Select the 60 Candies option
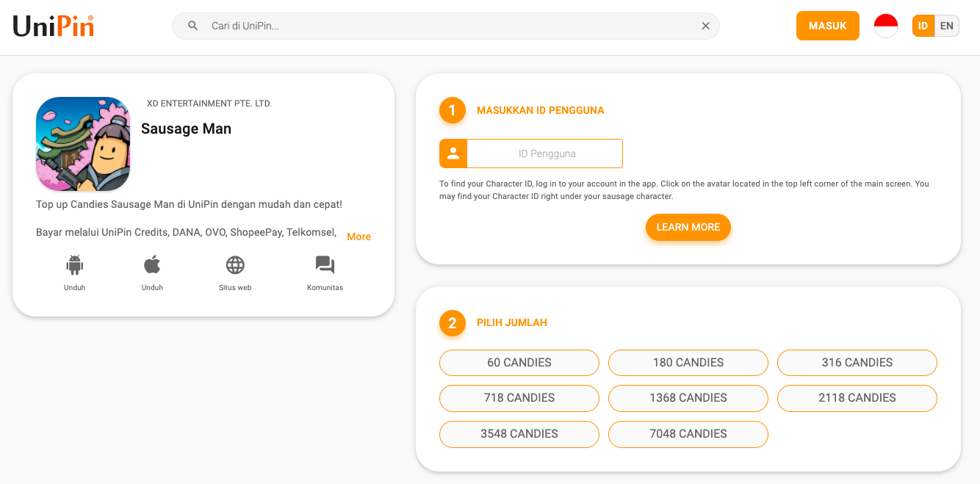 [519, 363]
